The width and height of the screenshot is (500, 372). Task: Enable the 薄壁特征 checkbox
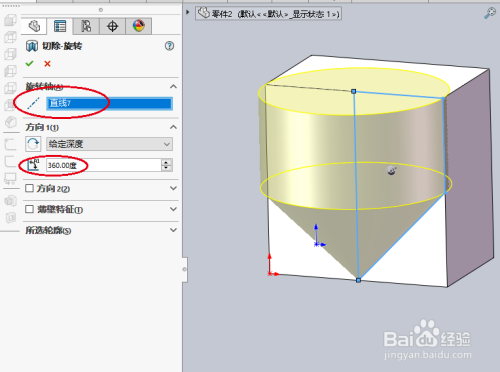coord(29,209)
